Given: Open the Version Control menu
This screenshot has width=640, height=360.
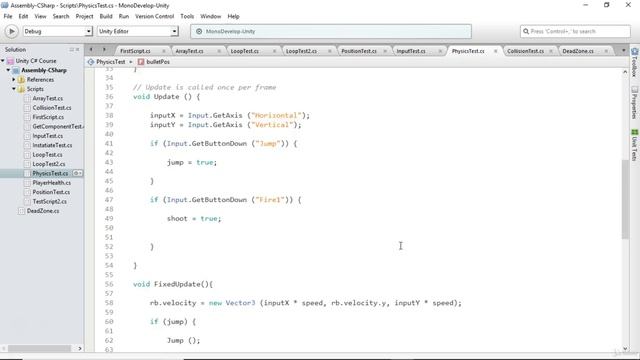Looking at the screenshot, I should tap(154, 16).
